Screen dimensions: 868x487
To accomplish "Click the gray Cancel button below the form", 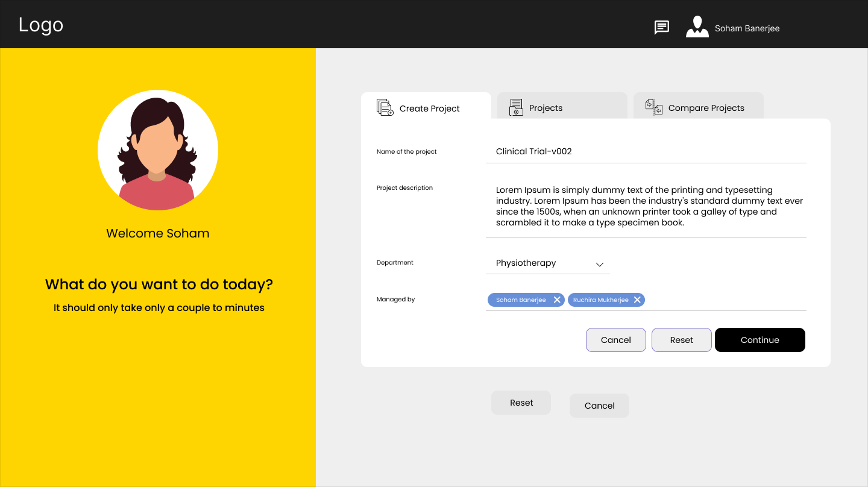I will (x=599, y=406).
